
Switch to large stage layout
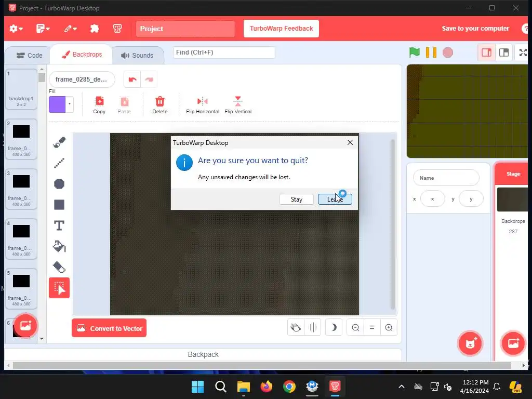[504, 52]
